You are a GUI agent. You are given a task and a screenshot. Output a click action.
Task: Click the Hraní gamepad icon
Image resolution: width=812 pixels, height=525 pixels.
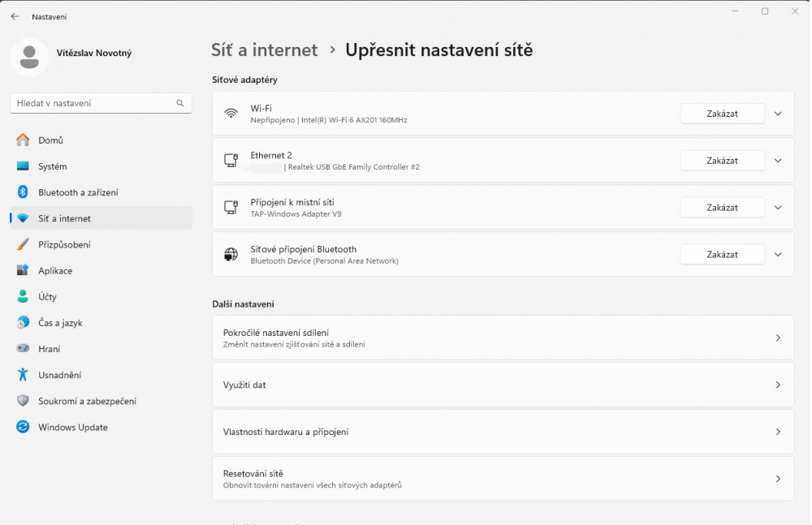pyautogui.click(x=23, y=349)
